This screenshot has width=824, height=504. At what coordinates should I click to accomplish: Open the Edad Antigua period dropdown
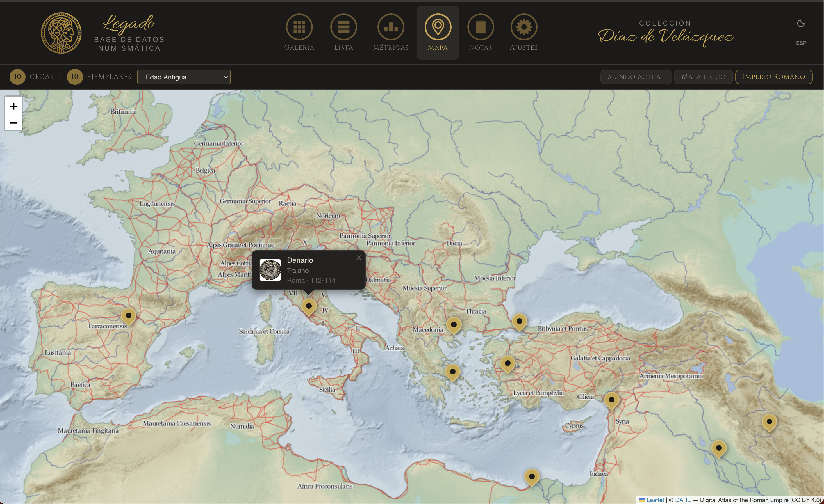click(x=184, y=77)
